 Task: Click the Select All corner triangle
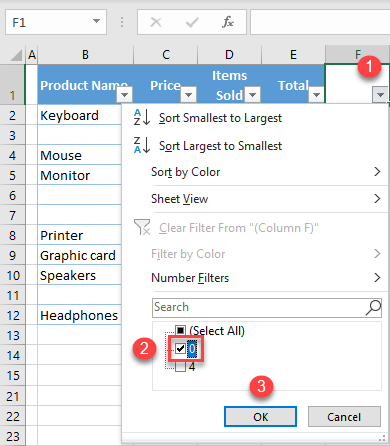[16, 55]
